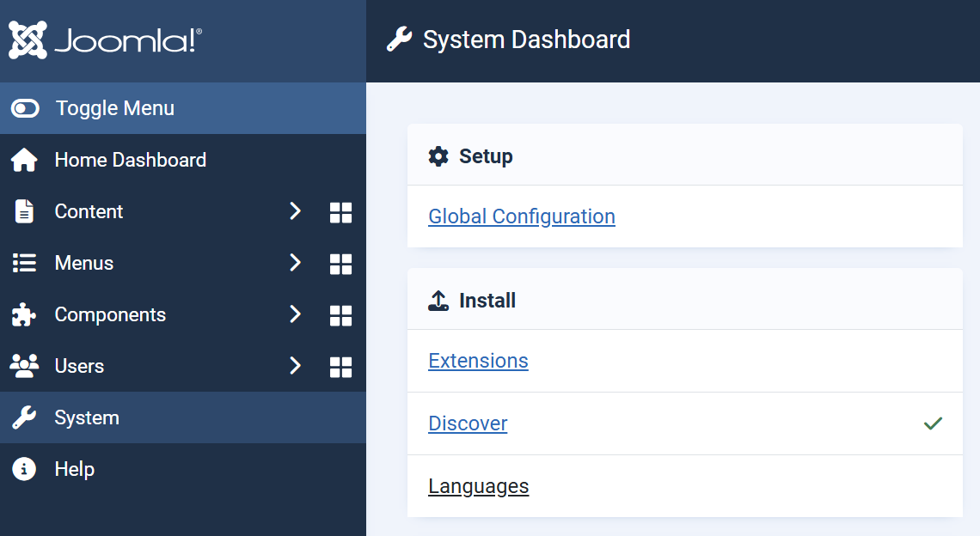Click the Home Dashboard house icon
This screenshot has width=980, height=536.
click(24, 161)
